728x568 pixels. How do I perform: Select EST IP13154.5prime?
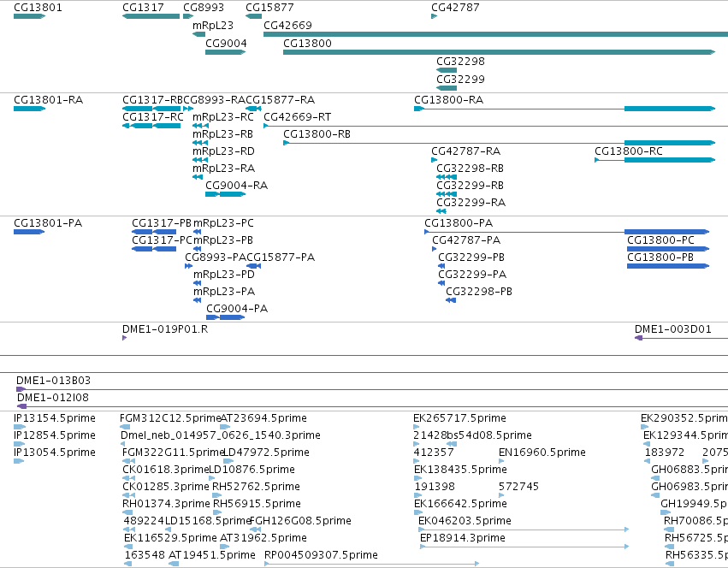54,418
